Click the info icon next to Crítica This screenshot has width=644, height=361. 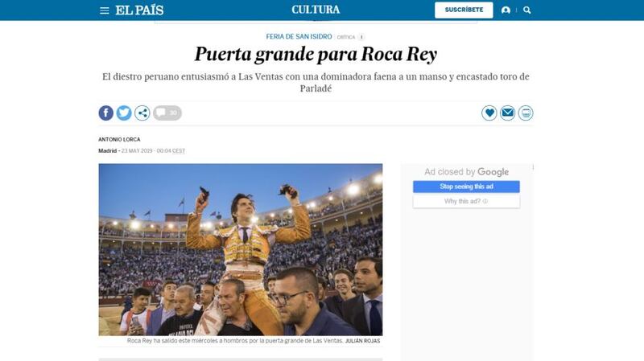pos(361,37)
